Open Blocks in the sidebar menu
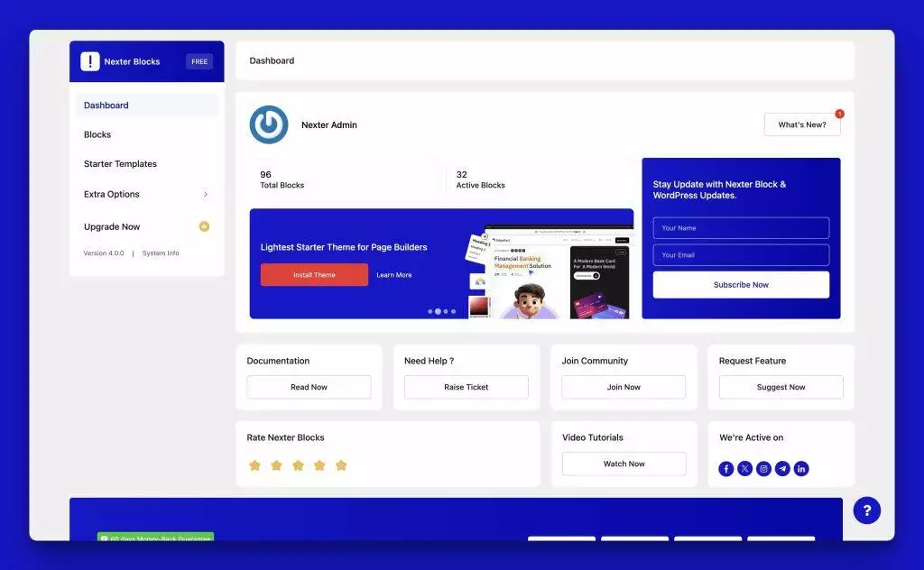Screen dimensions: 924x570 97,134
